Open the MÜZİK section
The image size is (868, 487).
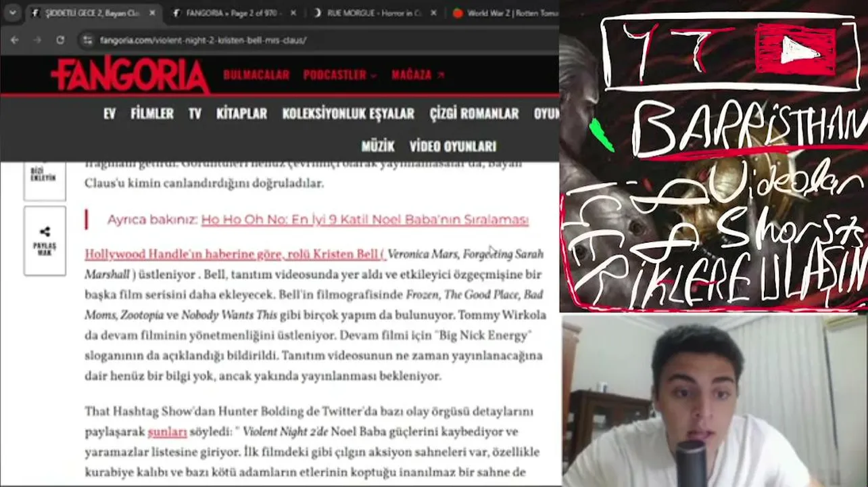378,146
